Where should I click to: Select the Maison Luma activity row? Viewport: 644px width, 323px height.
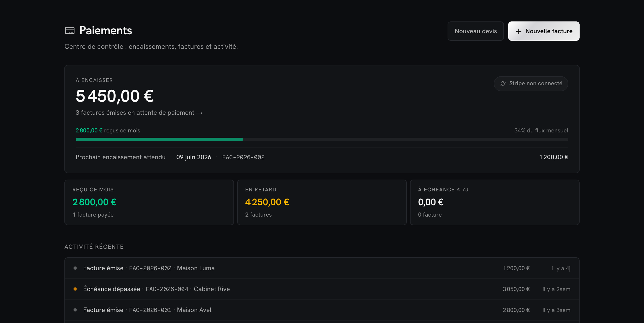pos(322,268)
